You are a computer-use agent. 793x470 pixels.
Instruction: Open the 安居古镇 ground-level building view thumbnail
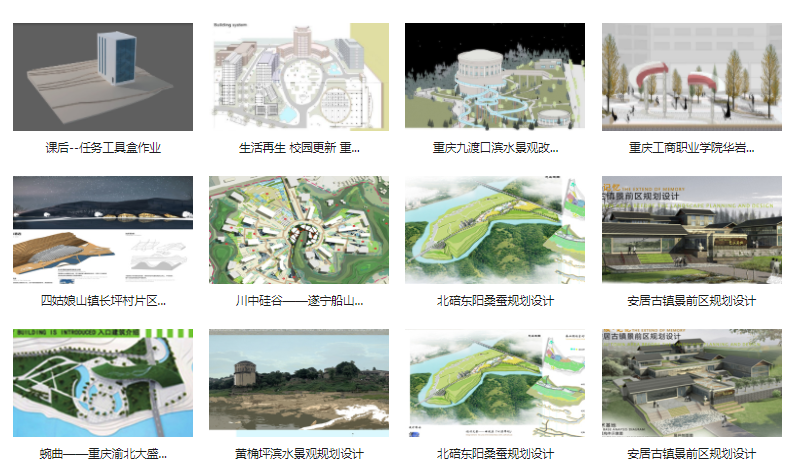[x=691, y=230]
